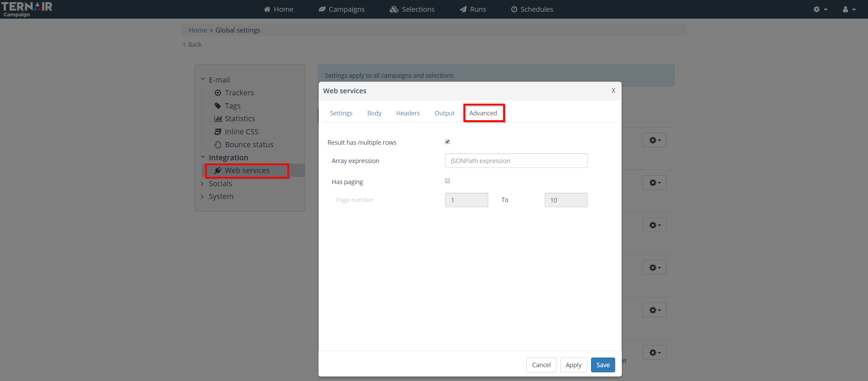The height and width of the screenshot is (381, 868).
Task: Switch to the Output tab
Action: pyautogui.click(x=445, y=113)
